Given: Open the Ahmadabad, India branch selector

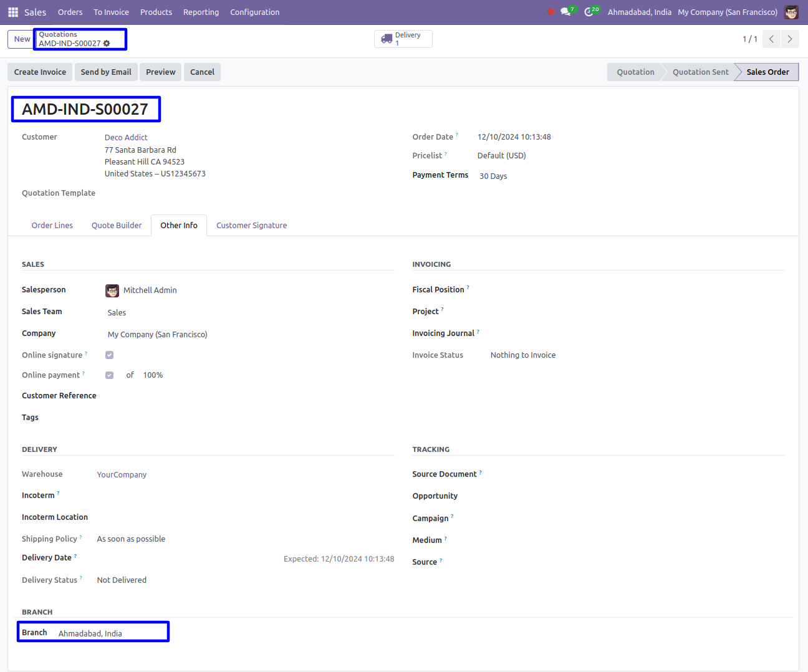Looking at the screenshot, I should (x=639, y=12).
